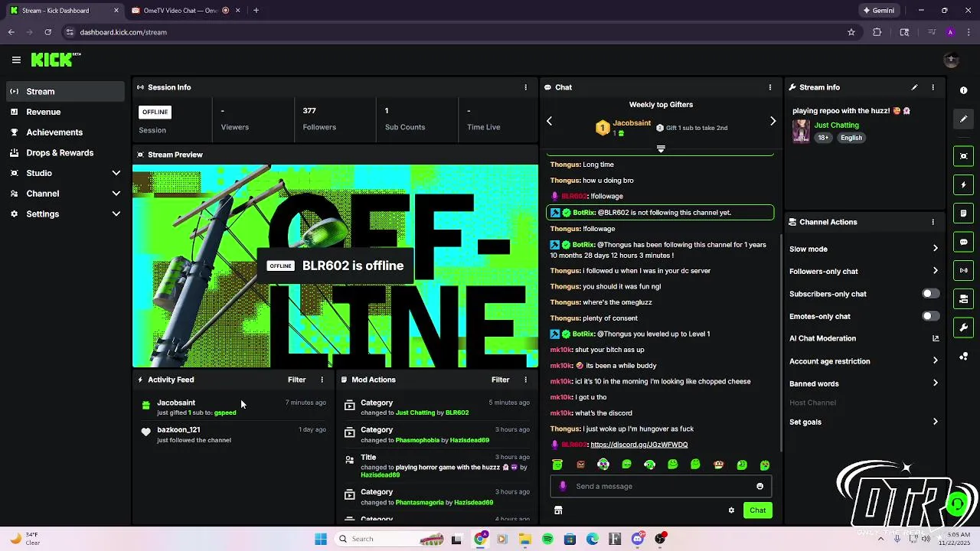Open Account age restriction options
980x551 pixels.
[x=864, y=361]
